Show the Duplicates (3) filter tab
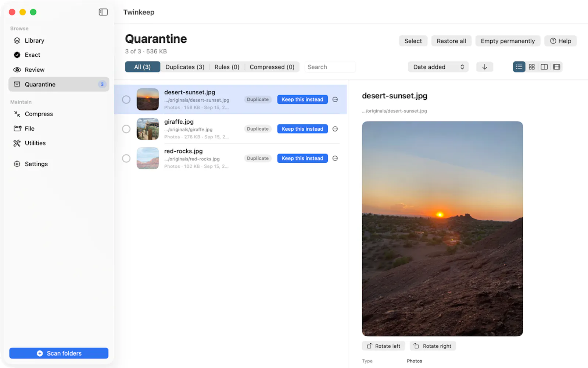The width and height of the screenshot is (588, 368). click(185, 67)
